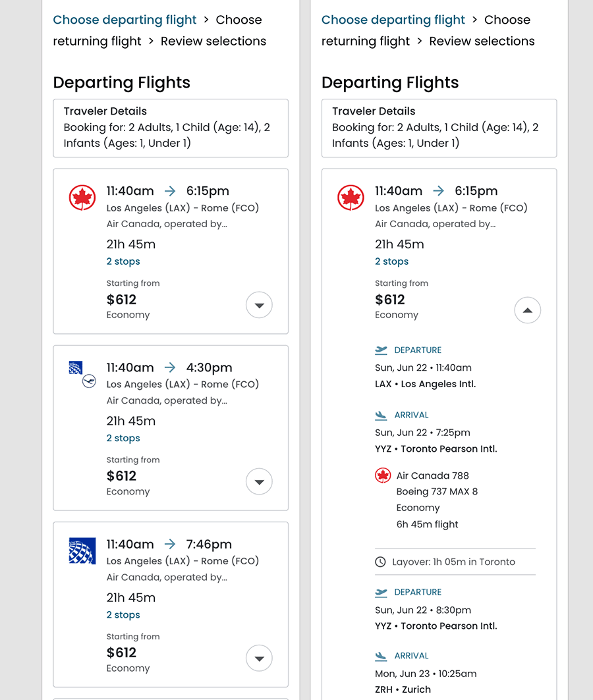Expand the collapsed 6:15pm Air Canada flight

pyautogui.click(x=259, y=305)
